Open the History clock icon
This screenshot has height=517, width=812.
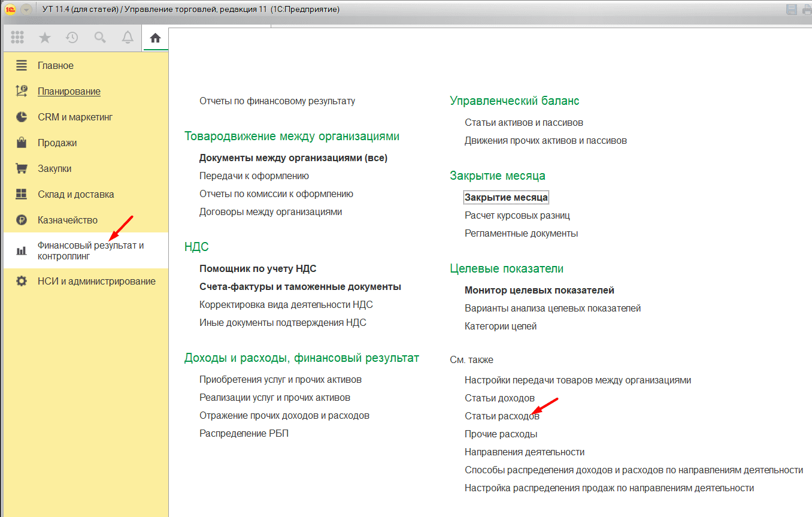[72, 38]
